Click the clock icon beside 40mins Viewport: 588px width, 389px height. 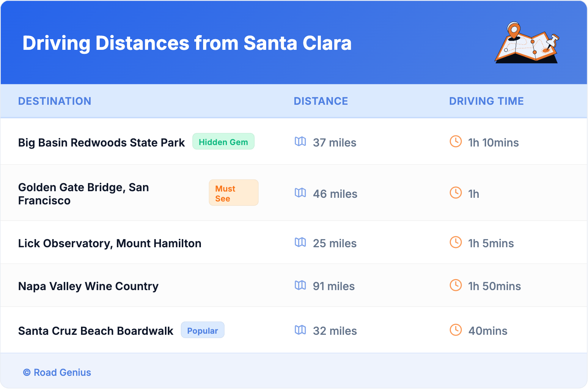pos(456,330)
